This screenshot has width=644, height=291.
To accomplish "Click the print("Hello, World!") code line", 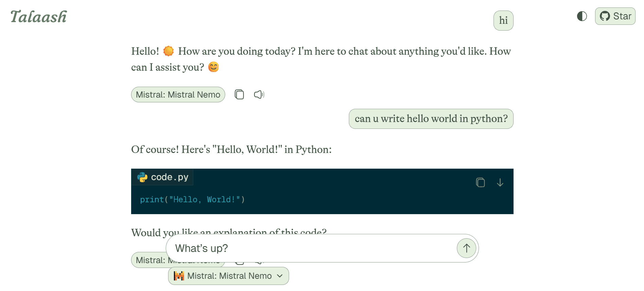I will 192,200.
